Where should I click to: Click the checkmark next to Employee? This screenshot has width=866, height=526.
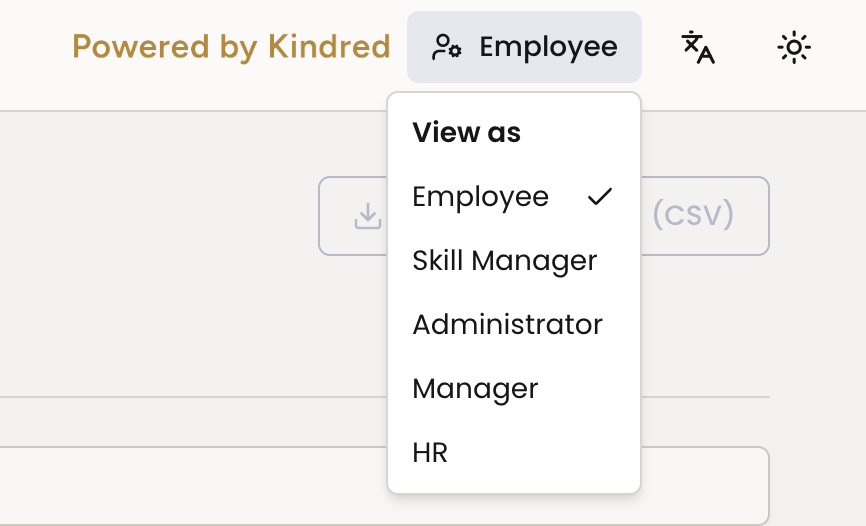[x=600, y=197]
